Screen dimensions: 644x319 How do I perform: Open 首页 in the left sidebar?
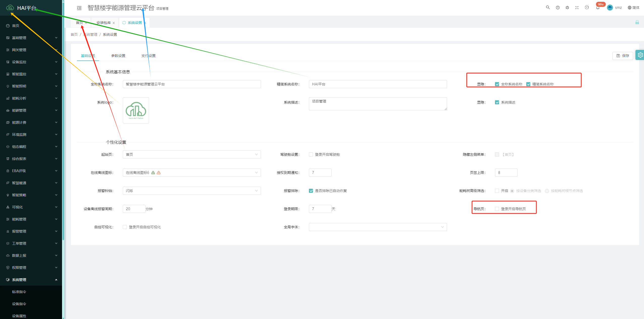coord(31,26)
